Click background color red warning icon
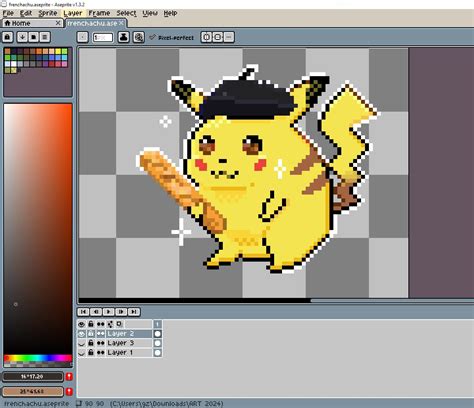Screen dimensions: 474x408 pos(69,391)
